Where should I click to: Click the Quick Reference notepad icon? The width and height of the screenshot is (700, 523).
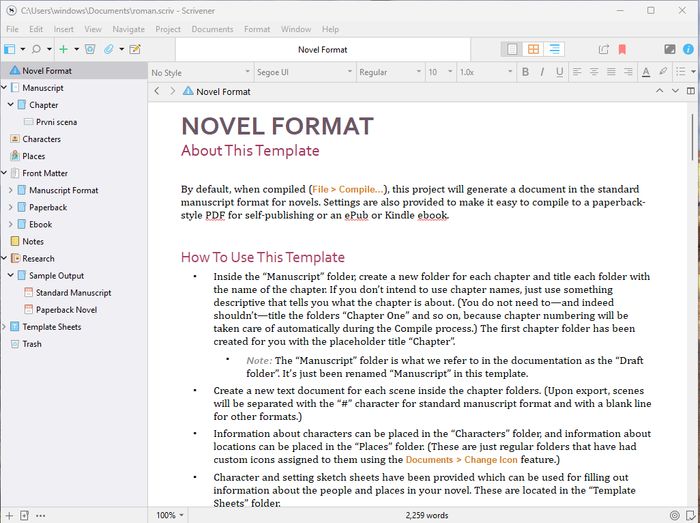coord(135,49)
